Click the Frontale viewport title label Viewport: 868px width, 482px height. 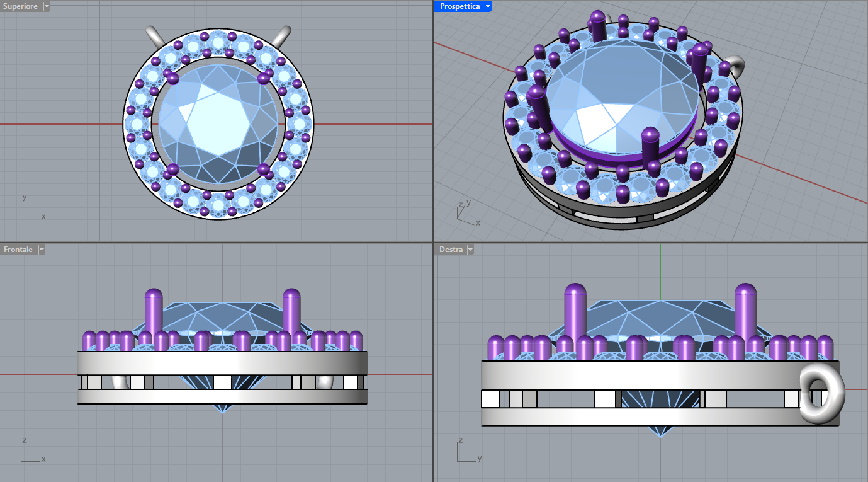(18, 250)
